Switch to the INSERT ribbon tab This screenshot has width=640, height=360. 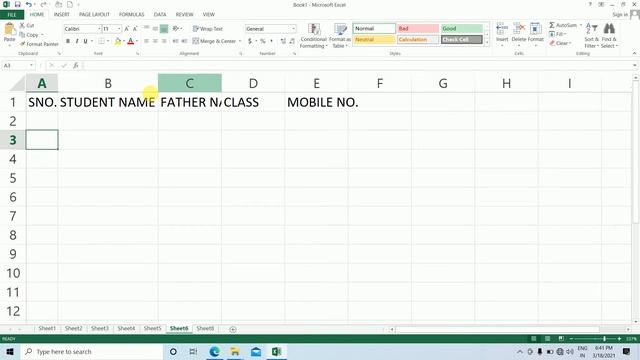[62, 15]
